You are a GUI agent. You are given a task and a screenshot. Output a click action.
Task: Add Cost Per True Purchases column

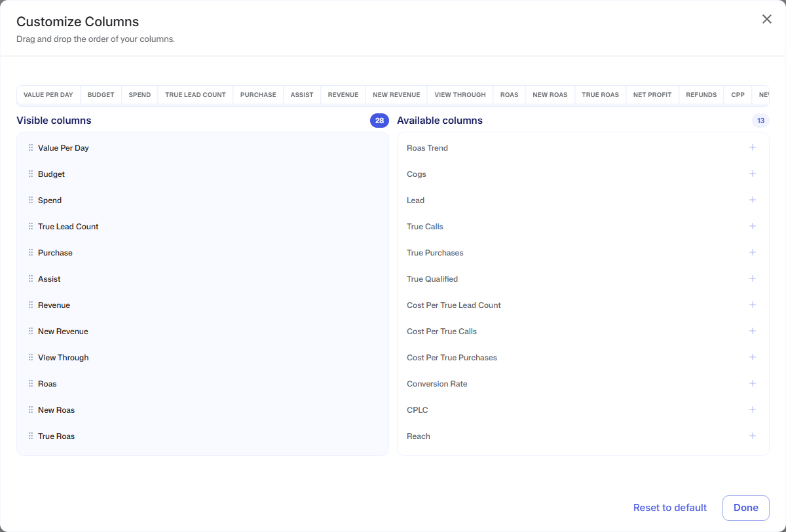pos(753,357)
